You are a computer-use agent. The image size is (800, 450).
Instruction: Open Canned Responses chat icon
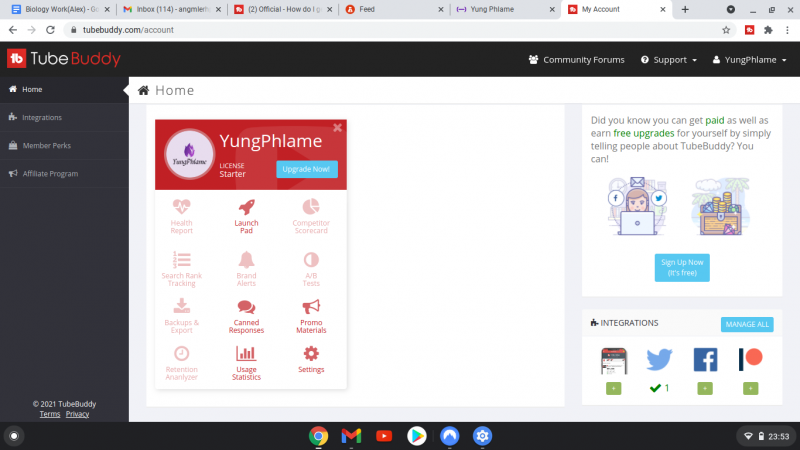246,307
